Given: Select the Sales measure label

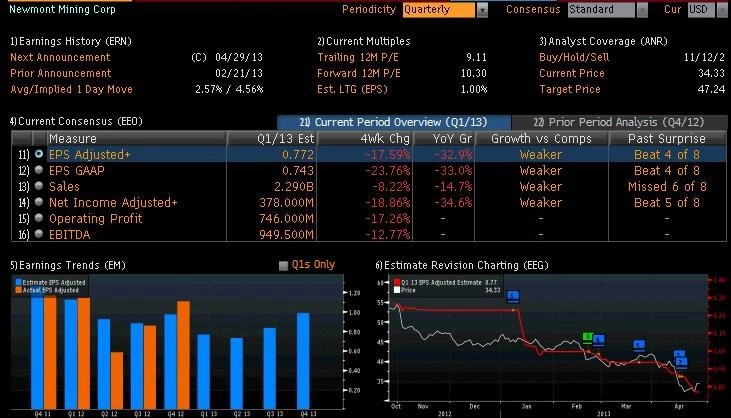Looking at the screenshot, I should pyautogui.click(x=64, y=186).
